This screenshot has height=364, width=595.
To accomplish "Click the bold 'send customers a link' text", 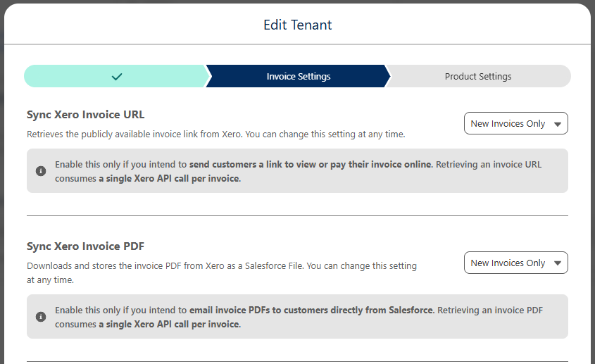I will 311,164.
